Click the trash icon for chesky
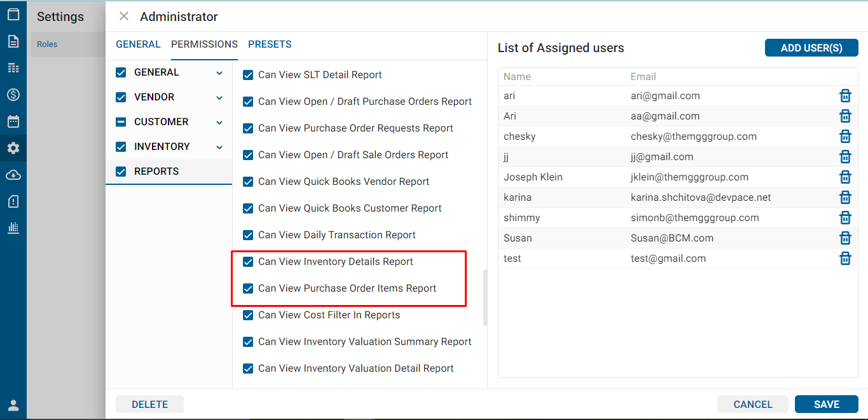Viewport: 868px width, 420px height. click(x=845, y=137)
